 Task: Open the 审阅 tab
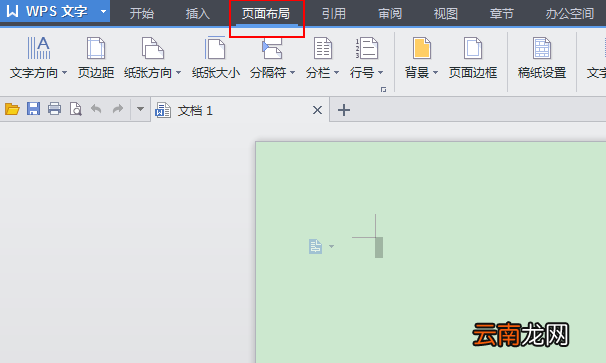[x=390, y=14]
